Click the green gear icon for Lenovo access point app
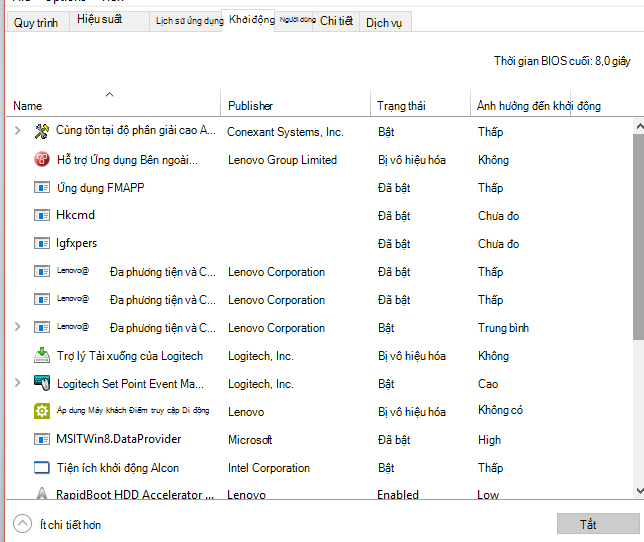Viewport: 644px width, 542px height. tap(42, 411)
